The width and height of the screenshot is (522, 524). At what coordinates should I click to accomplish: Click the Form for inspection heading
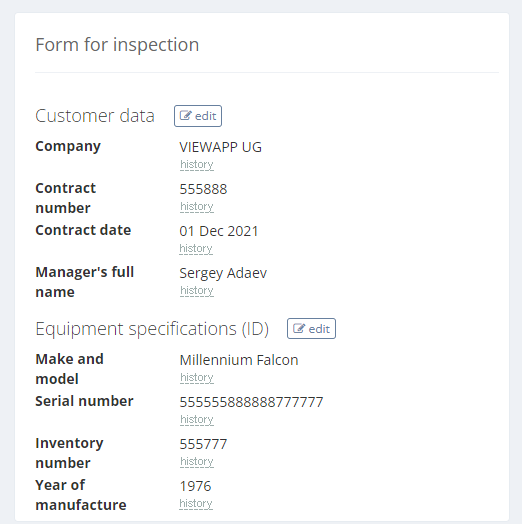click(117, 45)
